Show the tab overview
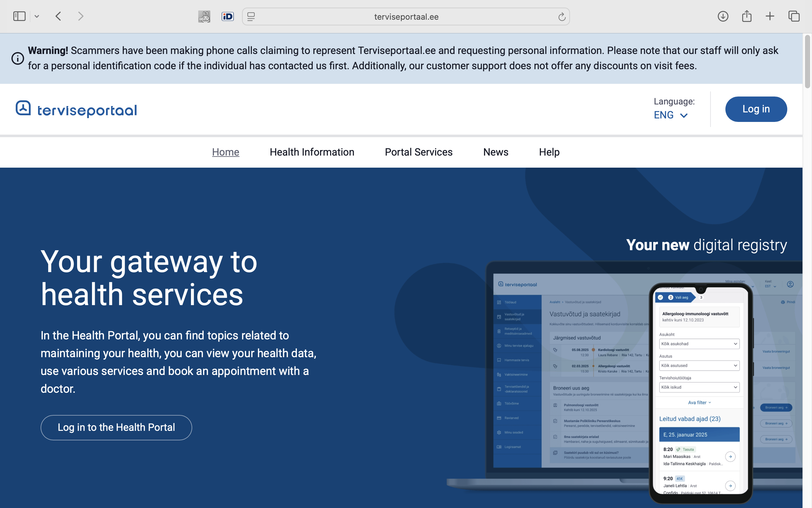This screenshot has width=812, height=508. (794, 16)
